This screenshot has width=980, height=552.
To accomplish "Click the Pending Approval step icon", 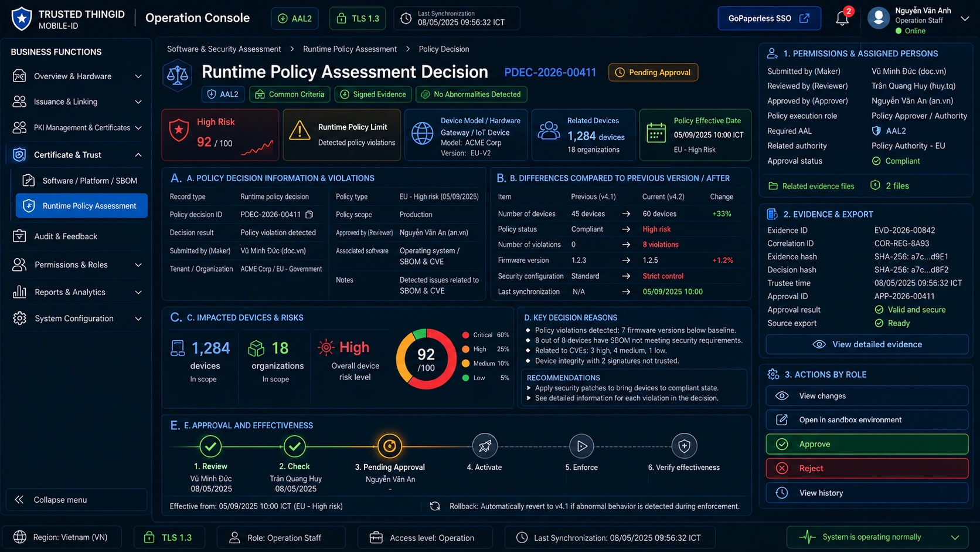I will click(389, 446).
